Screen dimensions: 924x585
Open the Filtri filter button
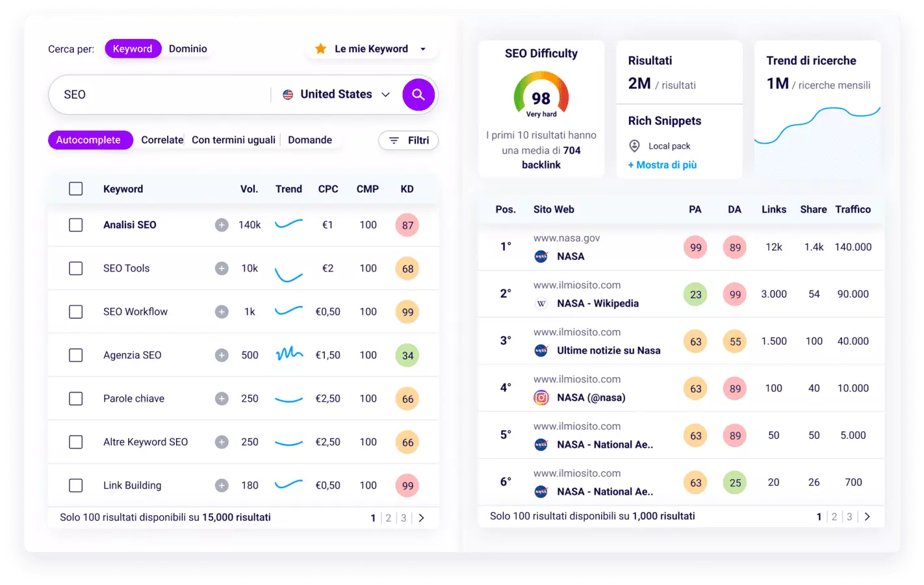[x=409, y=140]
